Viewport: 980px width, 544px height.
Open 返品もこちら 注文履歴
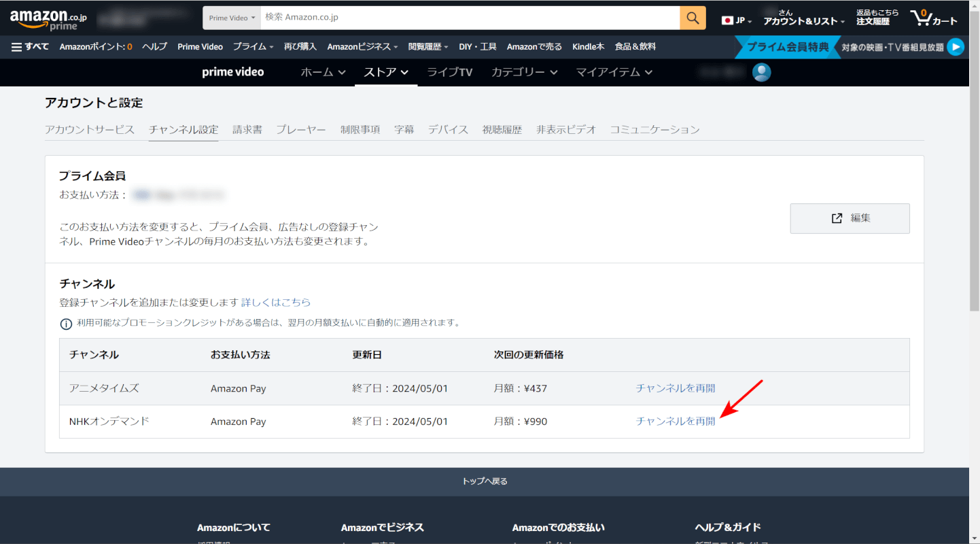pyautogui.click(x=877, y=18)
